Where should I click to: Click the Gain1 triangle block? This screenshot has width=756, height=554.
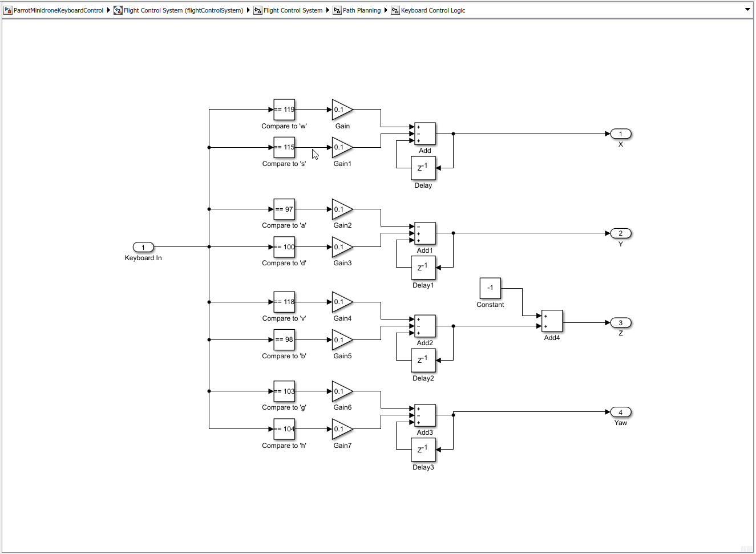point(342,147)
